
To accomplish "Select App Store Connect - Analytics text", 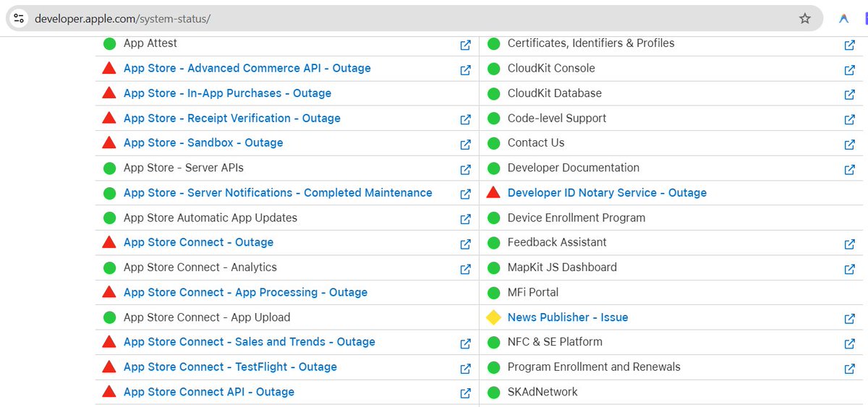I will (200, 267).
